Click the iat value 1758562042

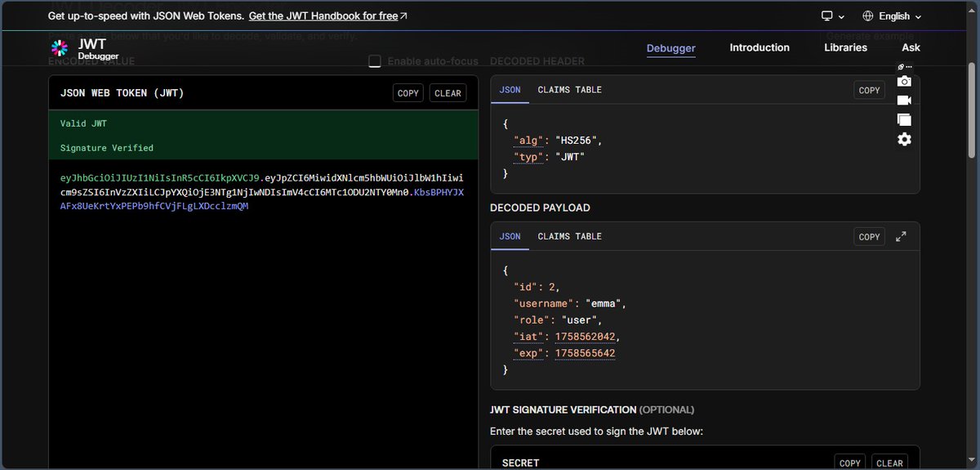(585, 336)
